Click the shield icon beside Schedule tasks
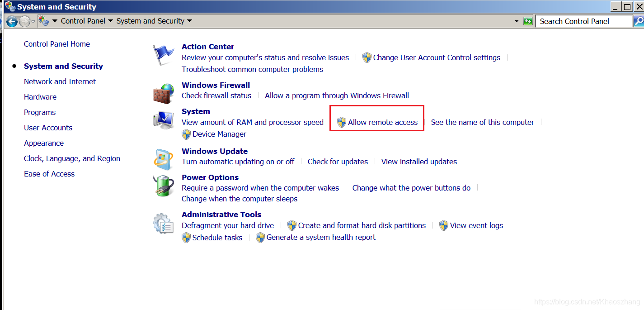 point(186,238)
